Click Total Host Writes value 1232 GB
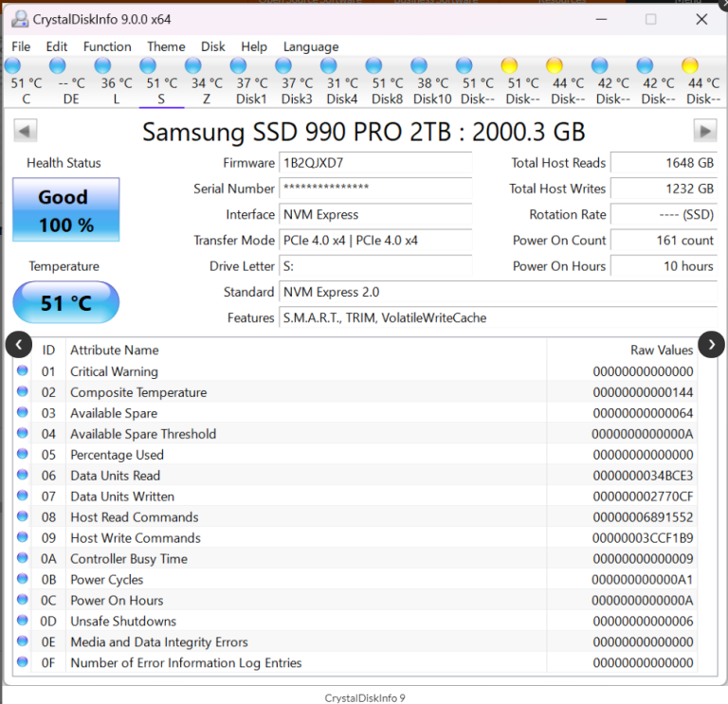 (664, 189)
